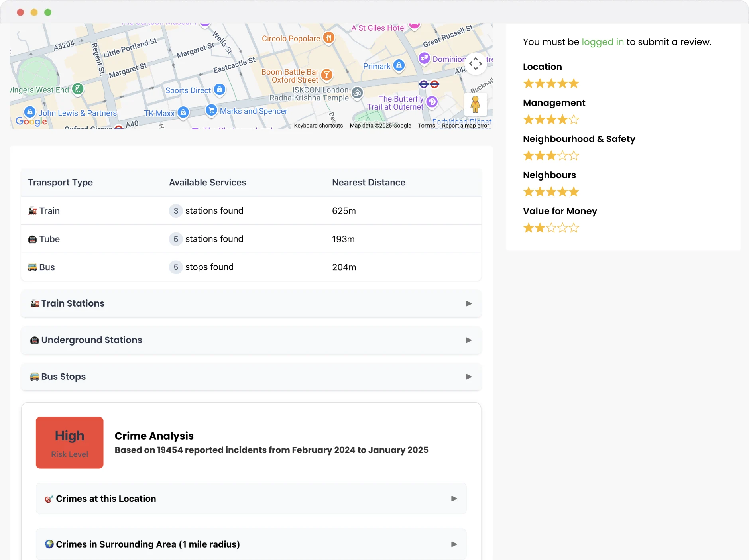Click the fifth Management rating star
Image resolution: width=749 pixels, height=560 pixels.
(x=574, y=120)
